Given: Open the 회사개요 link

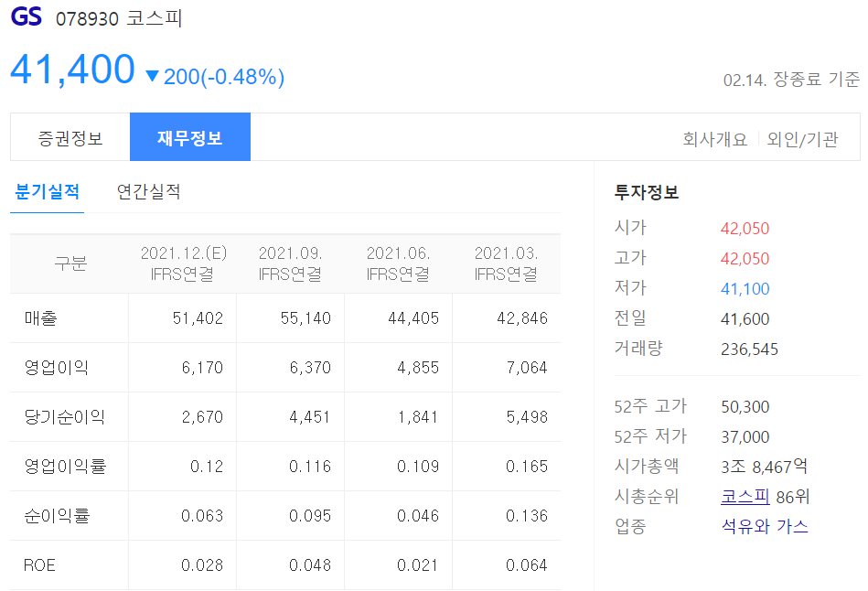Looking at the screenshot, I should pos(714,139).
